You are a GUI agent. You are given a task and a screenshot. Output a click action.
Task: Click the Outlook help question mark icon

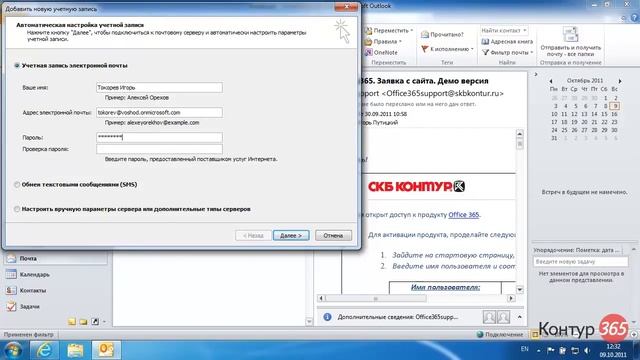(634, 18)
